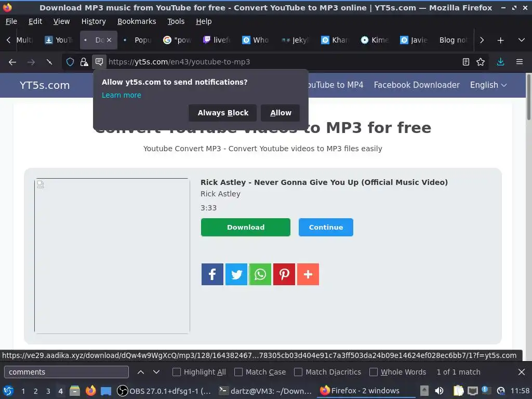Image resolution: width=532 pixels, height=399 pixels.
Task: Share on Pinterest
Action: (284, 274)
